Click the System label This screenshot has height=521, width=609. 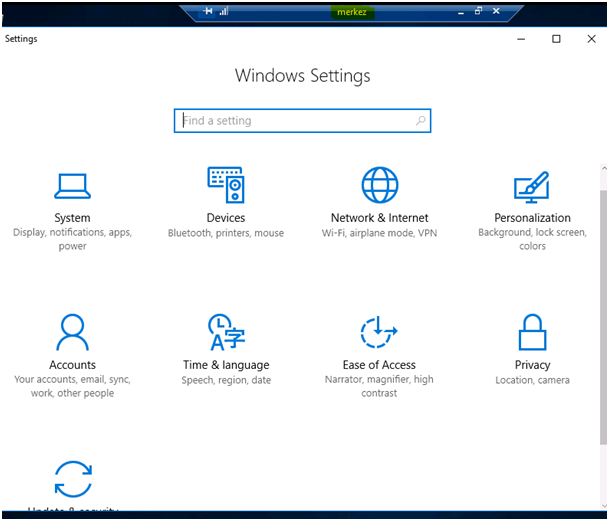72,218
